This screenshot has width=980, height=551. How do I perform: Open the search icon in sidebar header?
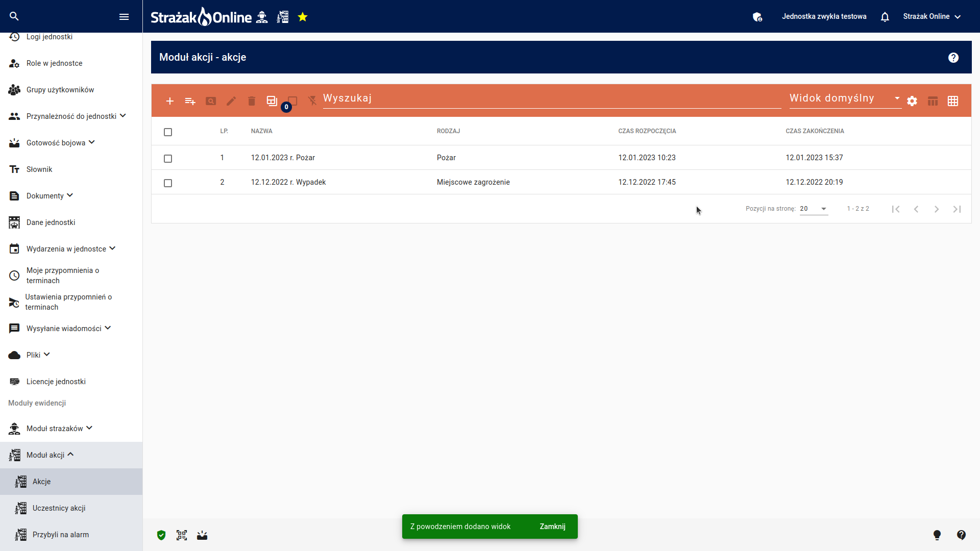(14, 16)
